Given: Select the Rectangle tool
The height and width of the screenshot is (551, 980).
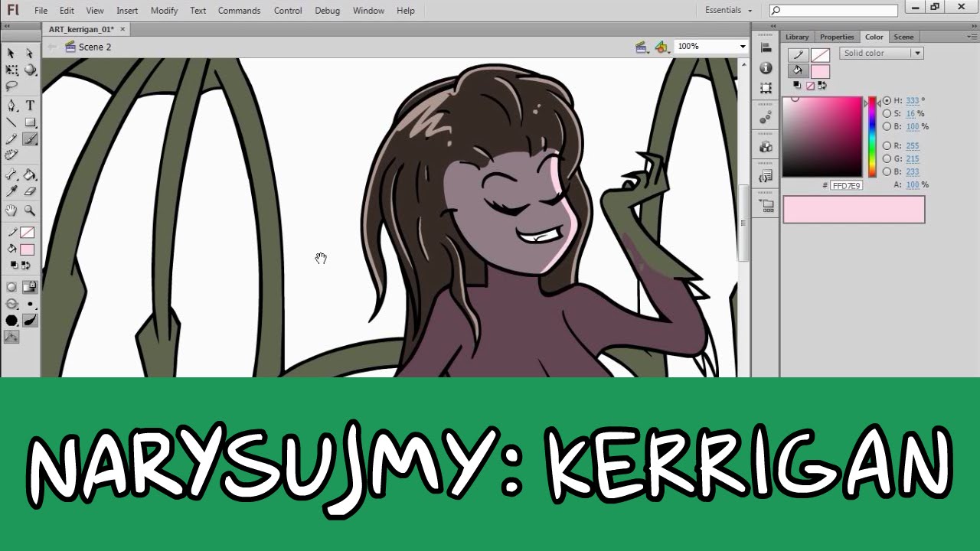Looking at the screenshot, I should (x=30, y=122).
